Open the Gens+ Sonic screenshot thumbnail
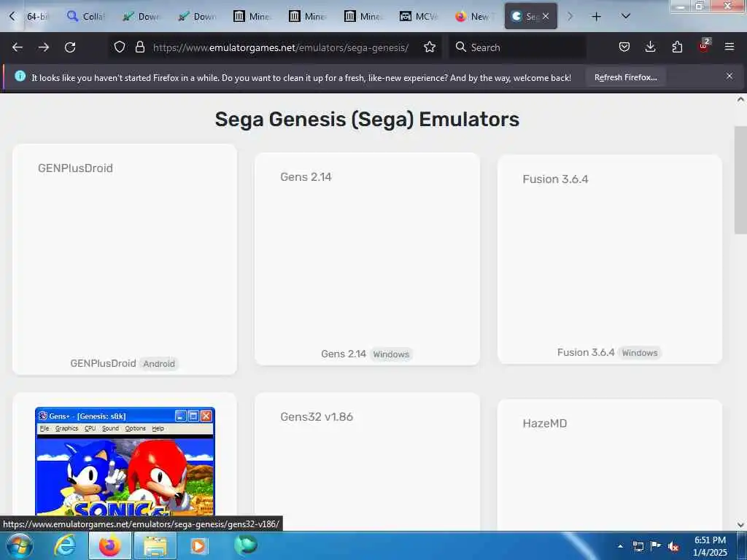The height and width of the screenshot is (560, 747). click(x=125, y=462)
